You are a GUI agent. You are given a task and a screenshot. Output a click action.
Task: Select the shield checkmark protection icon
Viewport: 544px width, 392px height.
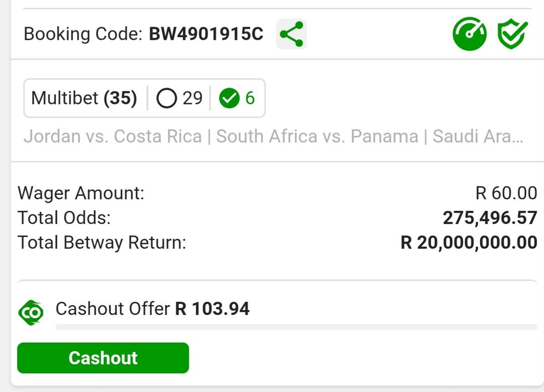click(x=512, y=34)
